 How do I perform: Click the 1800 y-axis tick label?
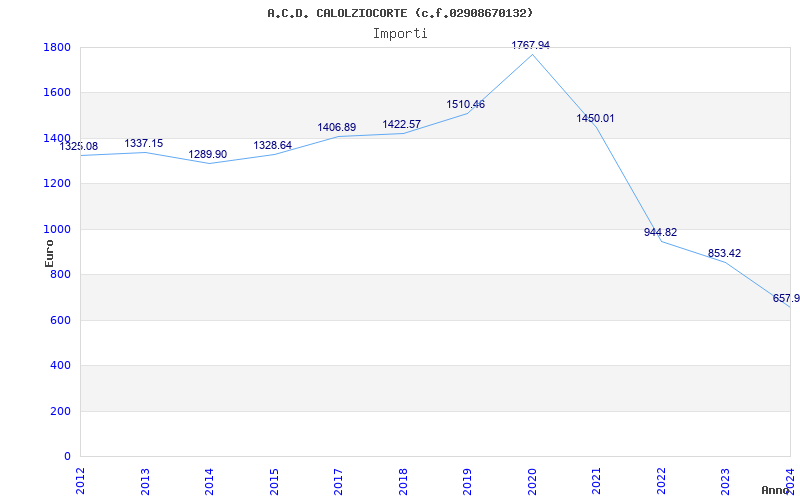(x=57, y=48)
